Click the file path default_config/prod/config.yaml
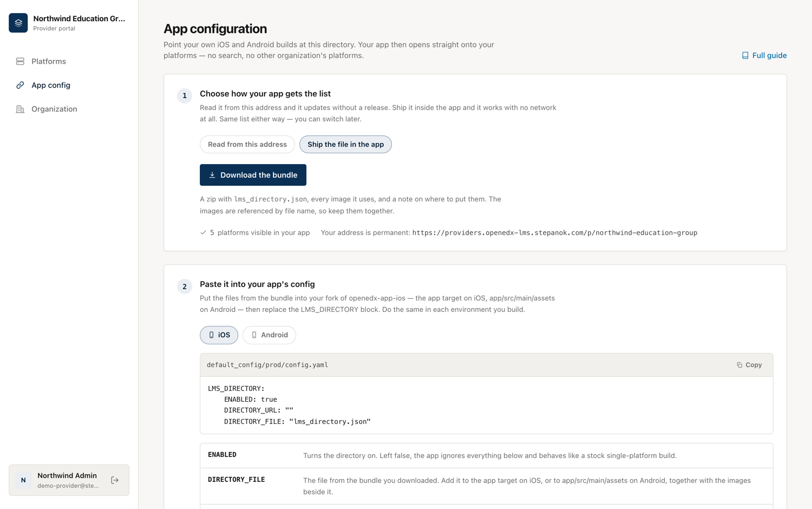The image size is (812, 509). click(x=267, y=365)
